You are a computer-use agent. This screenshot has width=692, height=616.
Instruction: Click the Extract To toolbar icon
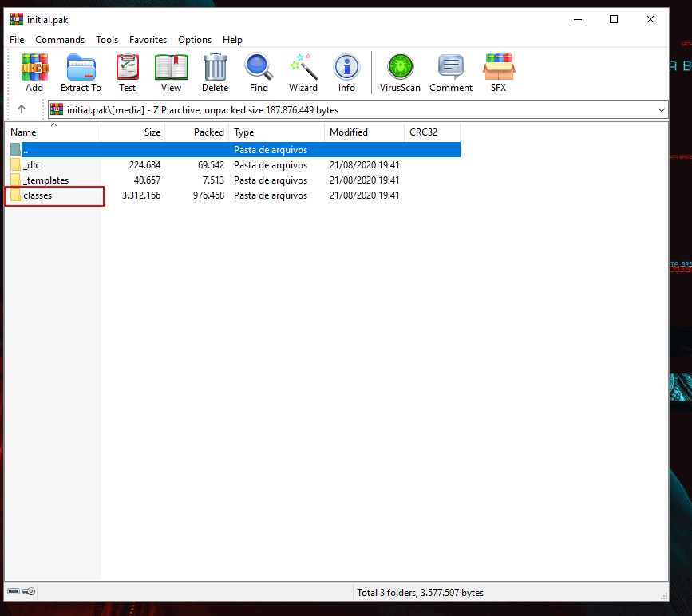(81, 73)
